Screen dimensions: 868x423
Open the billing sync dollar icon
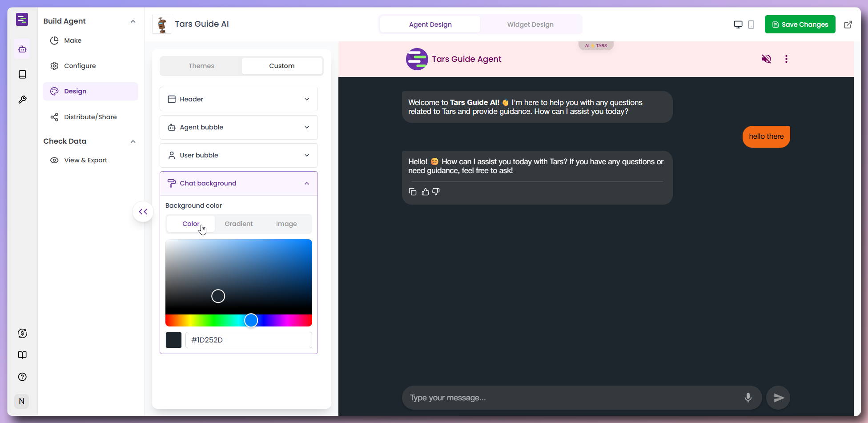coord(22,333)
